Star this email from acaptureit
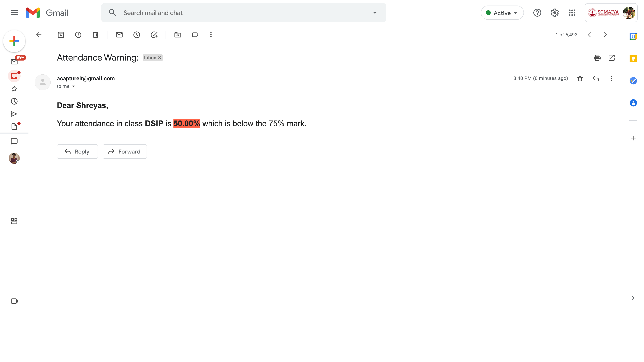This screenshot has height=362, width=644. point(580,78)
